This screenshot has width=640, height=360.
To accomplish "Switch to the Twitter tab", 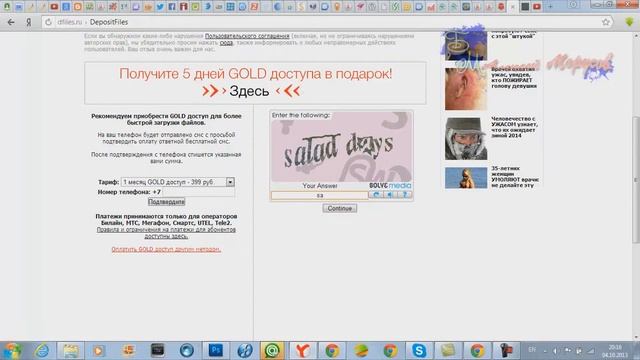I will 160,7.
